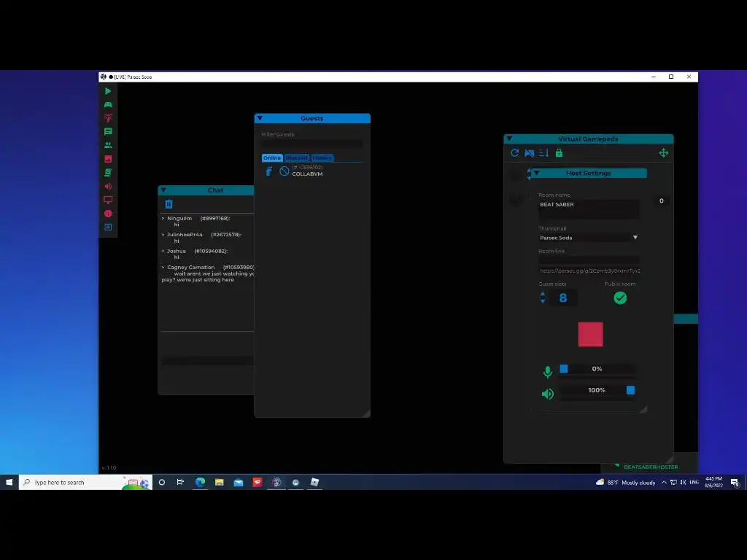Click the Cagney Carnation chat message
Image resolution: width=747 pixels, height=560 pixels.
tap(208, 273)
